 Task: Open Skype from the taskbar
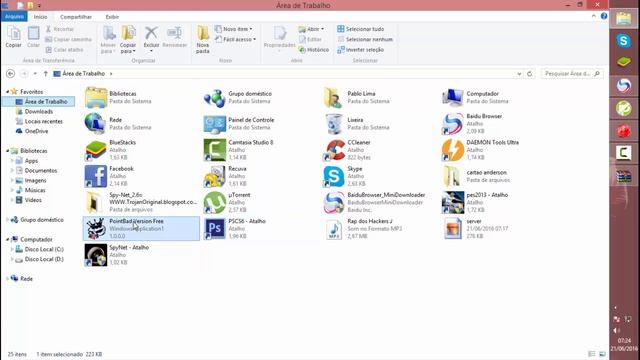tap(624, 40)
